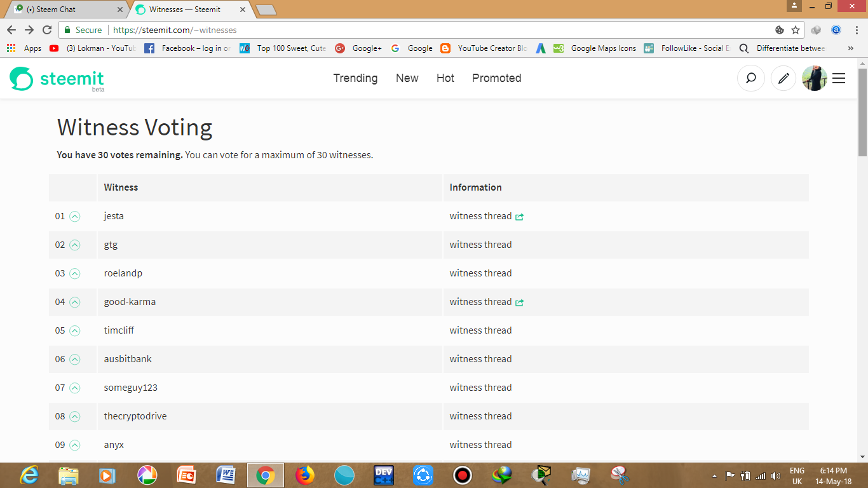The height and width of the screenshot is (488, 868).
Task: Click the cookie icon in the address bar
Action: pos(780,30)
